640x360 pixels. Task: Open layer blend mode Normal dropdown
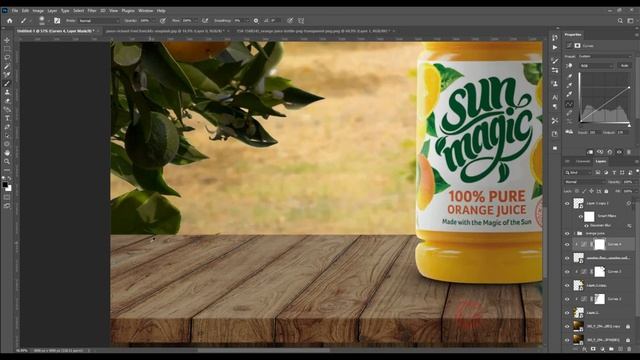pyautogui.click(x=584, y=182)
